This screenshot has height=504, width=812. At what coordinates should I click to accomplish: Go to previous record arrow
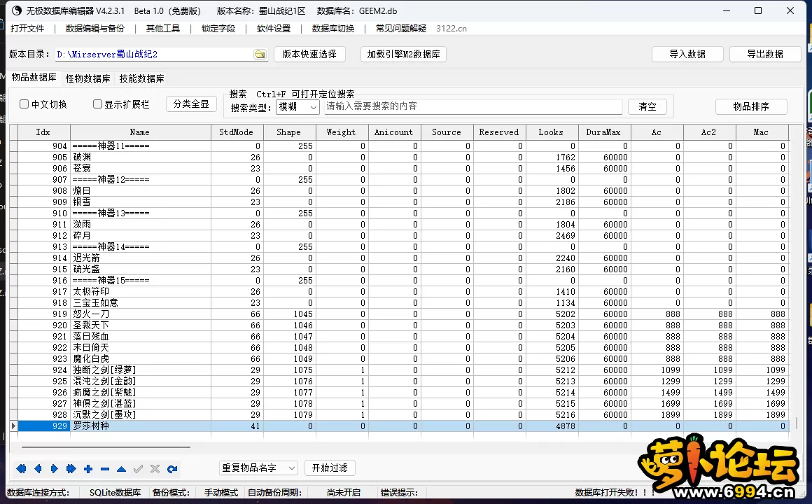point(38,469)
